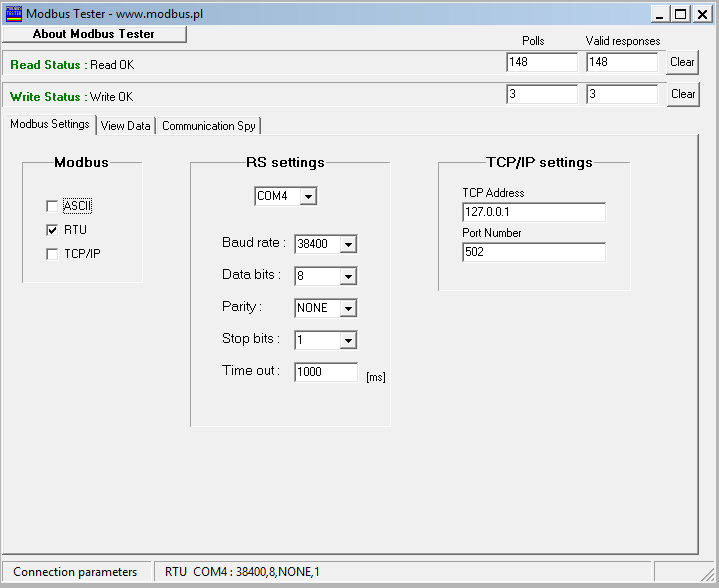The width and height of the screenshot is (719, 588).
Task: Click the write Polls count field
Action: 542,94
